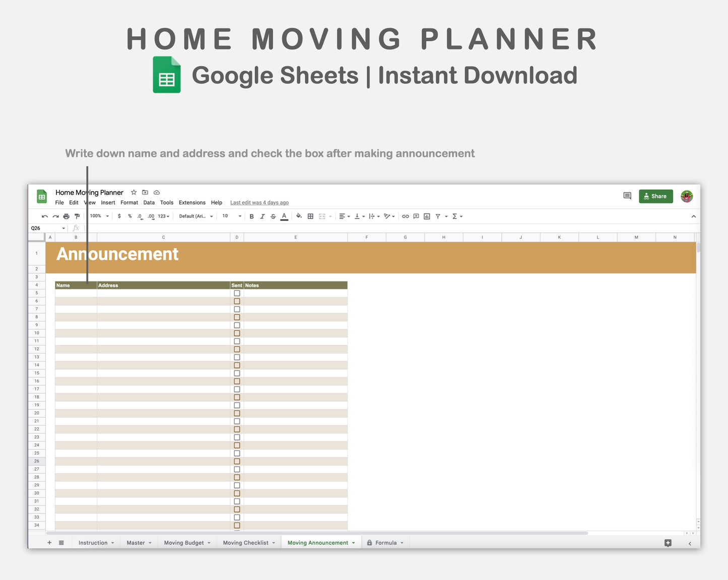Open version history via last edit link

click(x=259, y=202)
